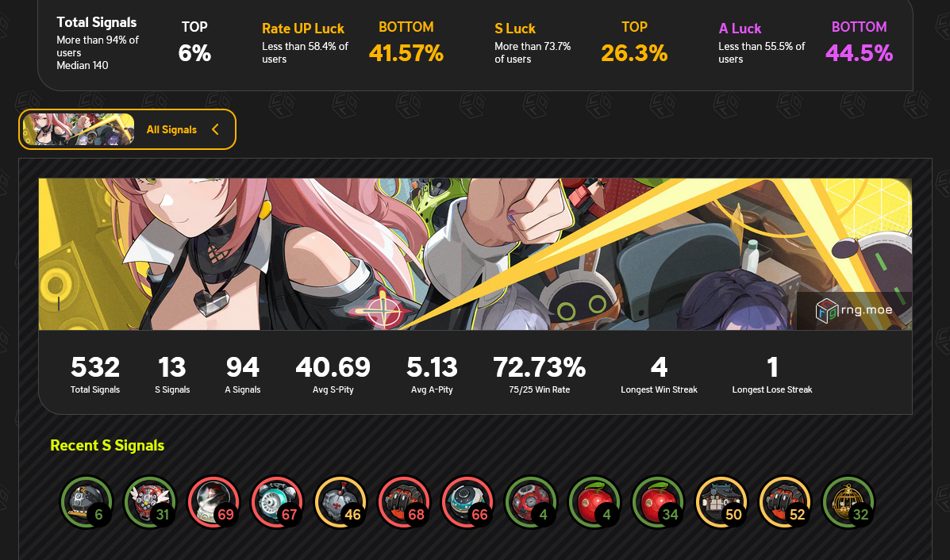Click the S signal icon showing 66
This screenshot has height=560, width=950.
pos(467,502)
